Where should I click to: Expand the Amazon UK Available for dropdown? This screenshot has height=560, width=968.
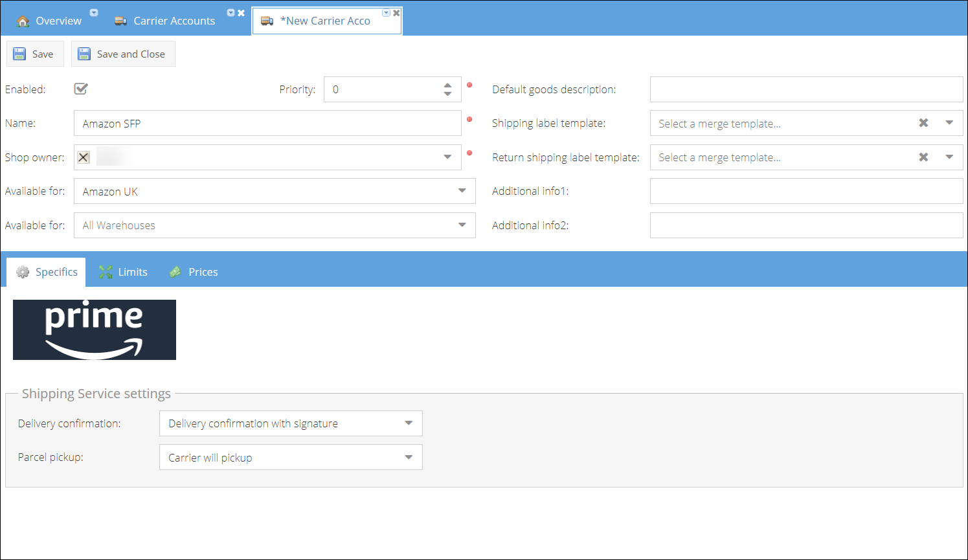462,191
